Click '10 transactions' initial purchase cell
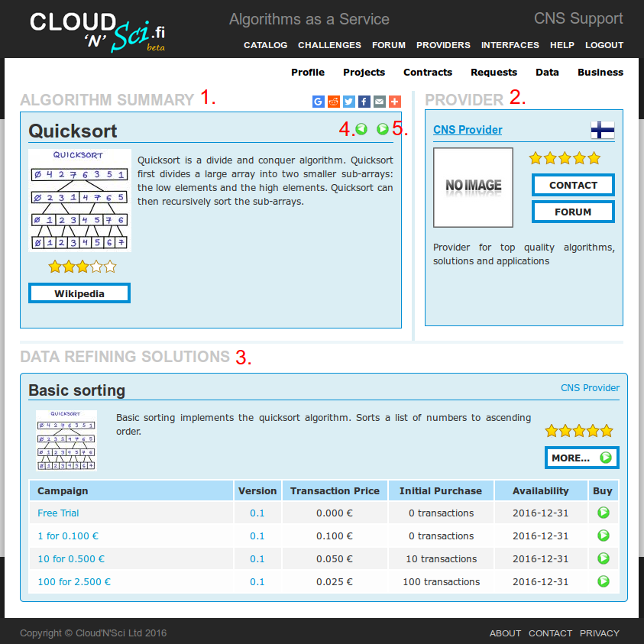644x644 pixels. point(441,559)
